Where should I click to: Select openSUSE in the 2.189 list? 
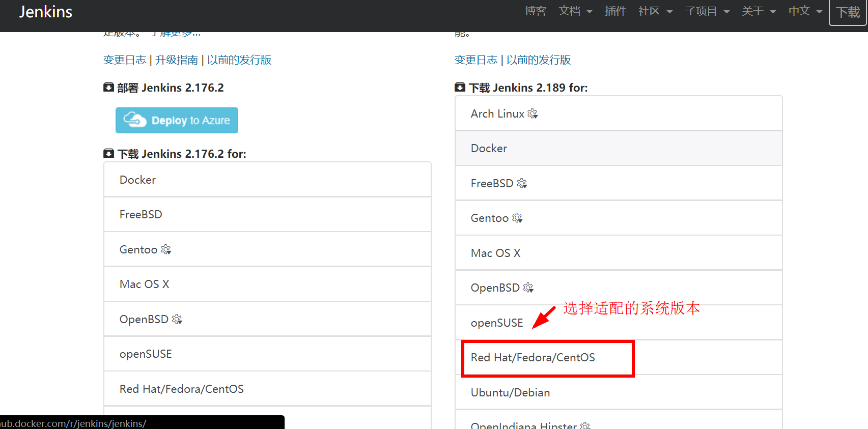(x=619, y=323)
